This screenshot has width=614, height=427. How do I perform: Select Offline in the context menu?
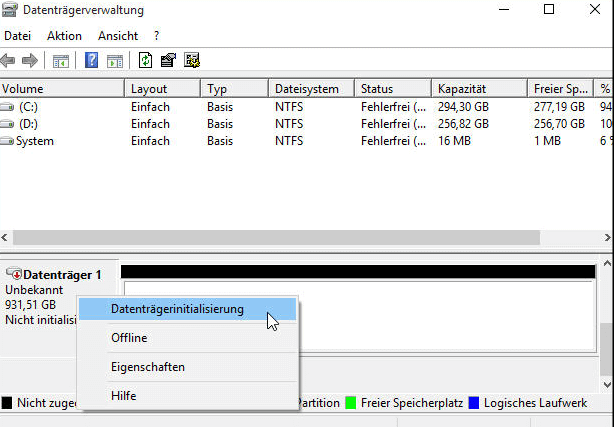tap(129, 338)
